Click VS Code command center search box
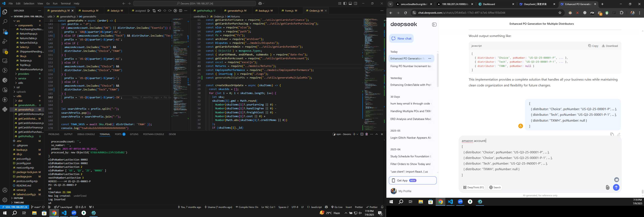Viewport: 644px width, 217px height. (194, 3)
